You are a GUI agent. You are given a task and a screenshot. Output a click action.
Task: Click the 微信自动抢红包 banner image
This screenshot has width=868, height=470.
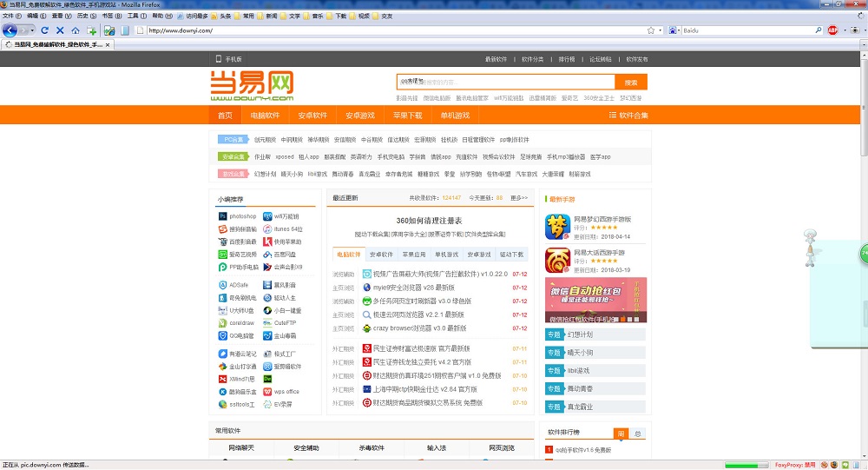pyautogui.click(x=595, y=300)
